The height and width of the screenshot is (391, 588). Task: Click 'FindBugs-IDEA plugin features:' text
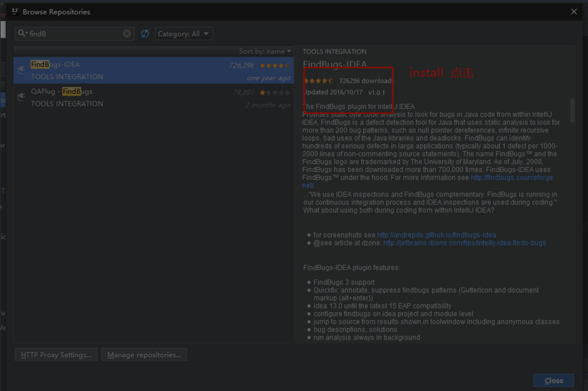(x=351, y=268)
